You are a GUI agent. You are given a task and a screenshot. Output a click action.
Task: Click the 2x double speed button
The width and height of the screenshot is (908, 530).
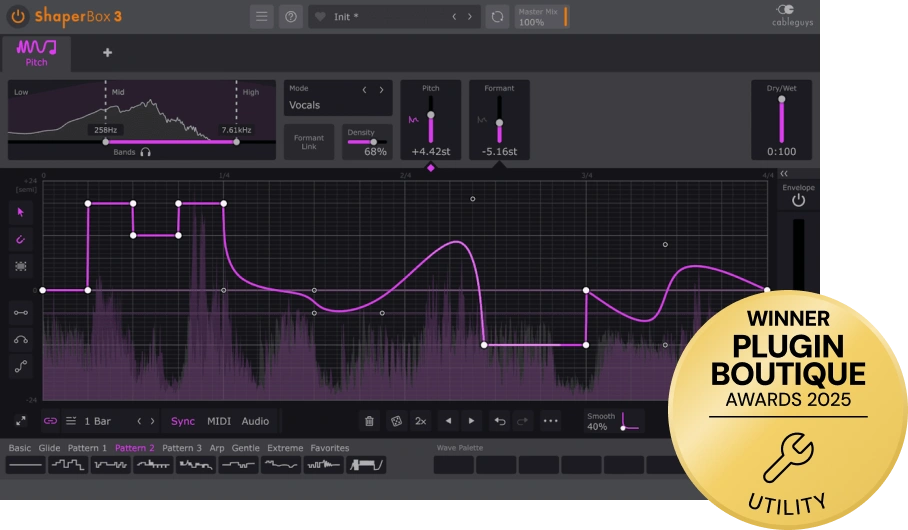(421, 421)
